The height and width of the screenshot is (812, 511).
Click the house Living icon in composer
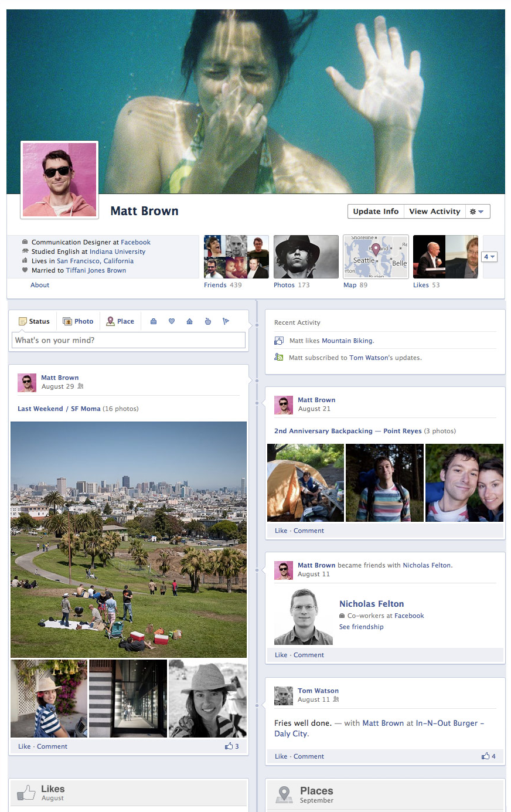click(x=189, y=321)
